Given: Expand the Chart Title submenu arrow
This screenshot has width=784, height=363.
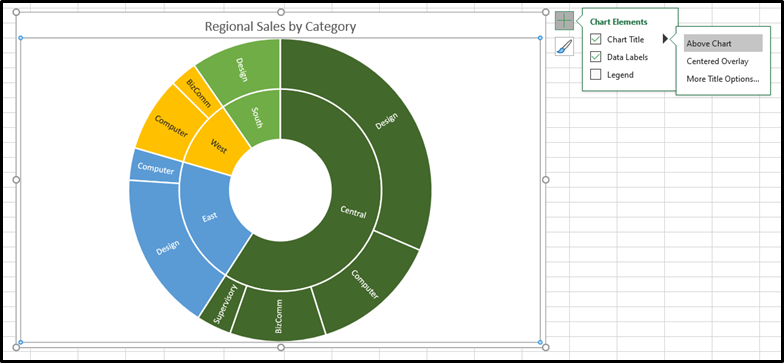Looking at the screenshot, I should [666, 39].
